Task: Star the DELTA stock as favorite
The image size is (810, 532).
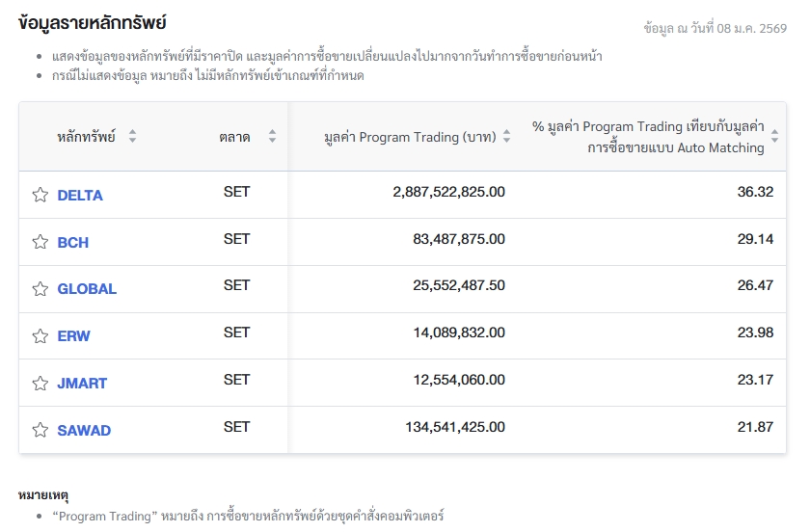Action: [40, 195]
